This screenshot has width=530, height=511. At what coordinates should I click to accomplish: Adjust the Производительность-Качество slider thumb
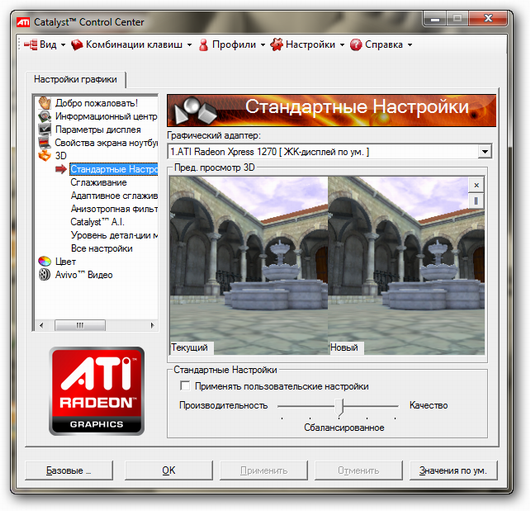pos(339,407)
